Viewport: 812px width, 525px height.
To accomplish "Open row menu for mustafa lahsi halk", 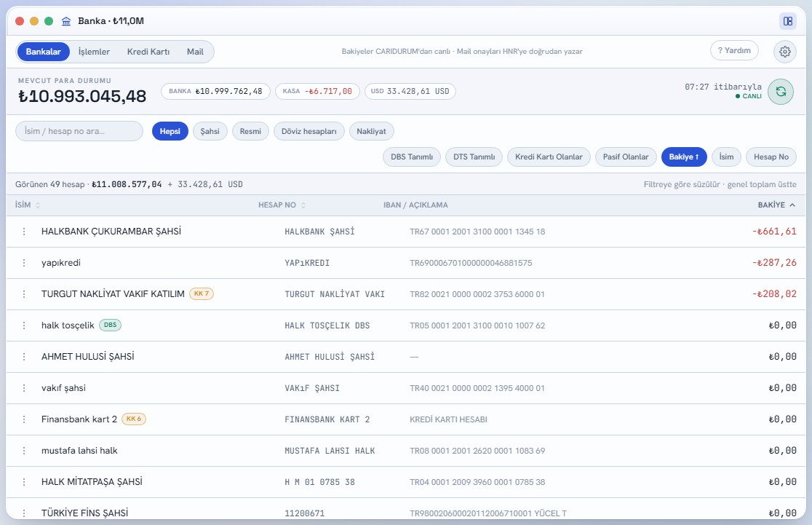I will 24,451.
